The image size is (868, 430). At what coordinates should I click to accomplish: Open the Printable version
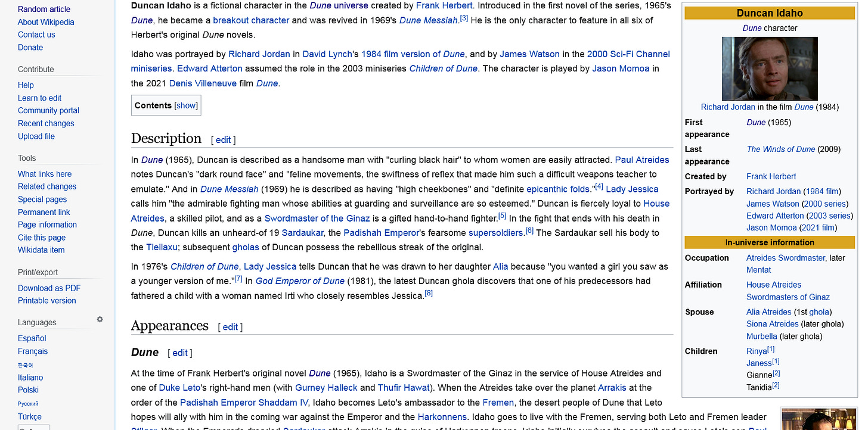pyautogui.click(x=46, y=301)
